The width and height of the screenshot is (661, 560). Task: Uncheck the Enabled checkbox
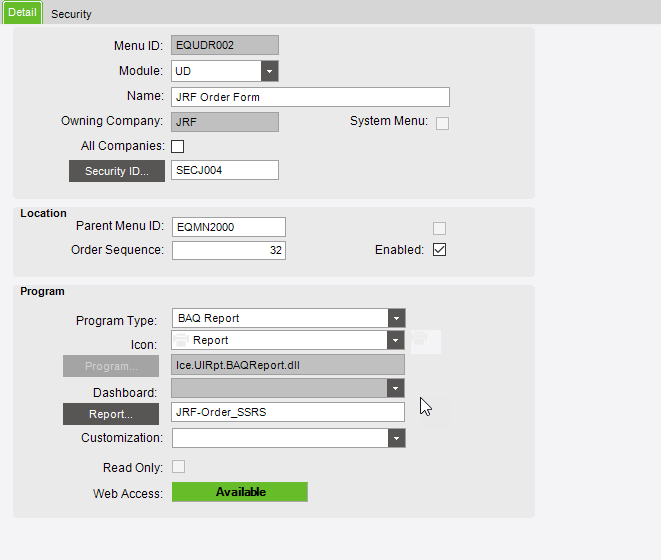coord(439,250)
